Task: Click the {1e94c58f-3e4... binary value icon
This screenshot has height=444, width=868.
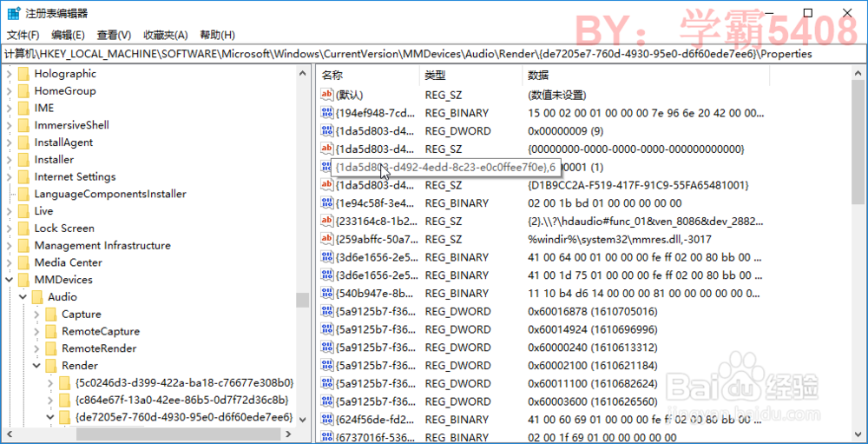Action: click(x=327, y=202)
